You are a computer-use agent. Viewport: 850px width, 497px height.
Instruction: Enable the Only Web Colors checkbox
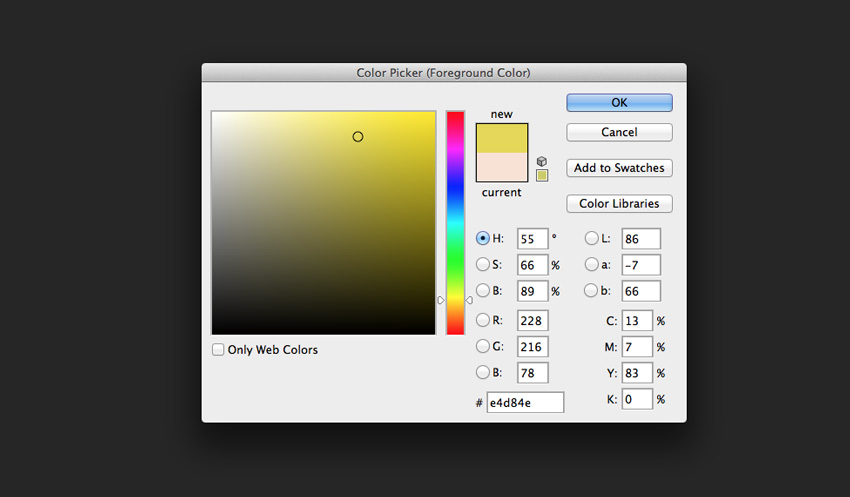(x=219, y=350)
